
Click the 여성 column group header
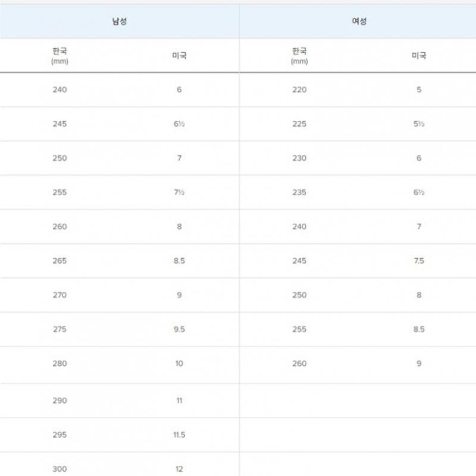click(359, 21)
